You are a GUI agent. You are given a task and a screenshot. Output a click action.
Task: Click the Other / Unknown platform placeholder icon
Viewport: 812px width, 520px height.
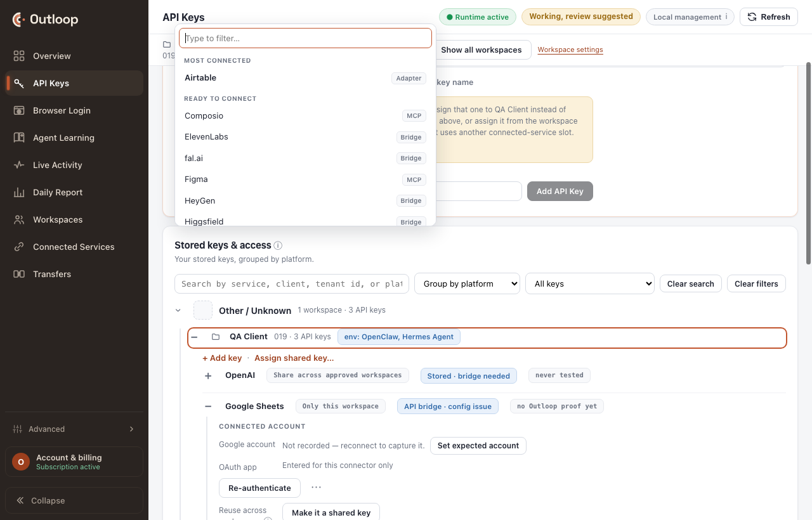[x=203, y=310]
